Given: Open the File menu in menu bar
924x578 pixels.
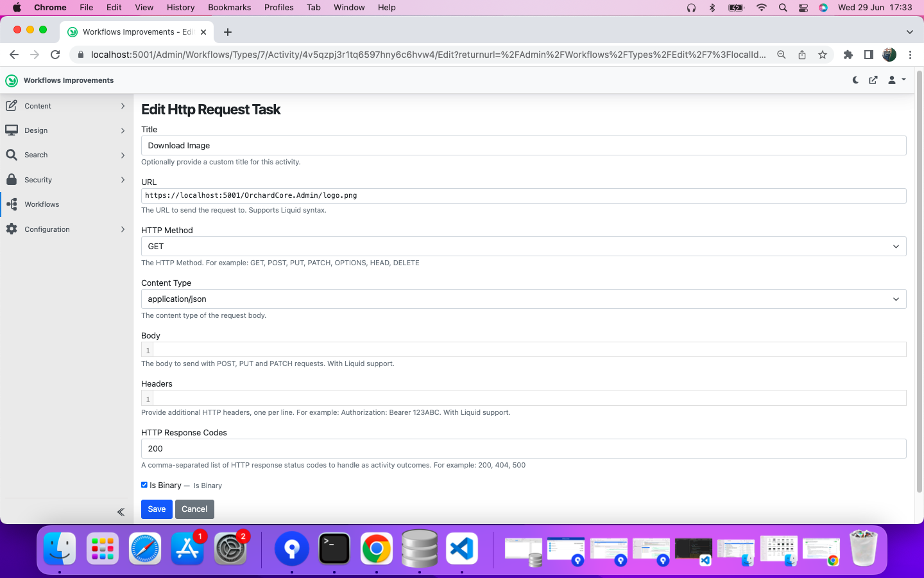Looking at the screenshot, I should click(x=87, y=8).
